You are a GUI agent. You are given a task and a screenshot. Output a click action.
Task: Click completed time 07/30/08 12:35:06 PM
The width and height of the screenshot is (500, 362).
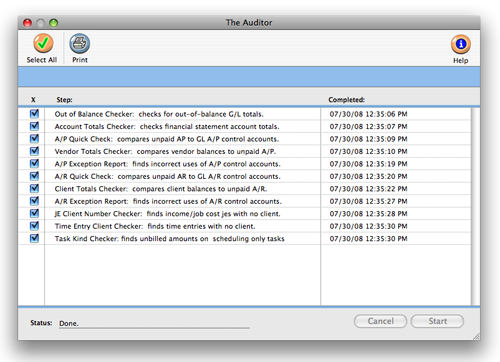[x=368, y=114]
